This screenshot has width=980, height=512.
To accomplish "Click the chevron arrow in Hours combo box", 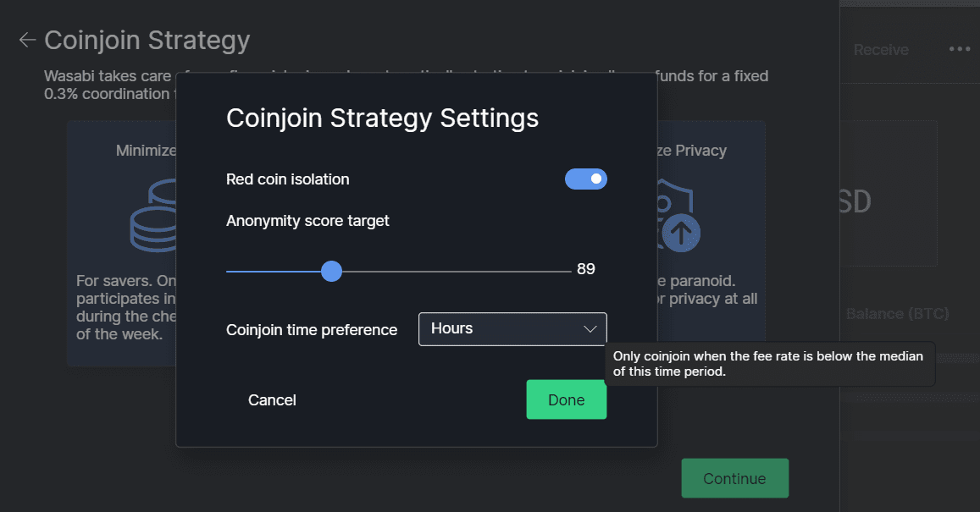I will pos(590,329).
